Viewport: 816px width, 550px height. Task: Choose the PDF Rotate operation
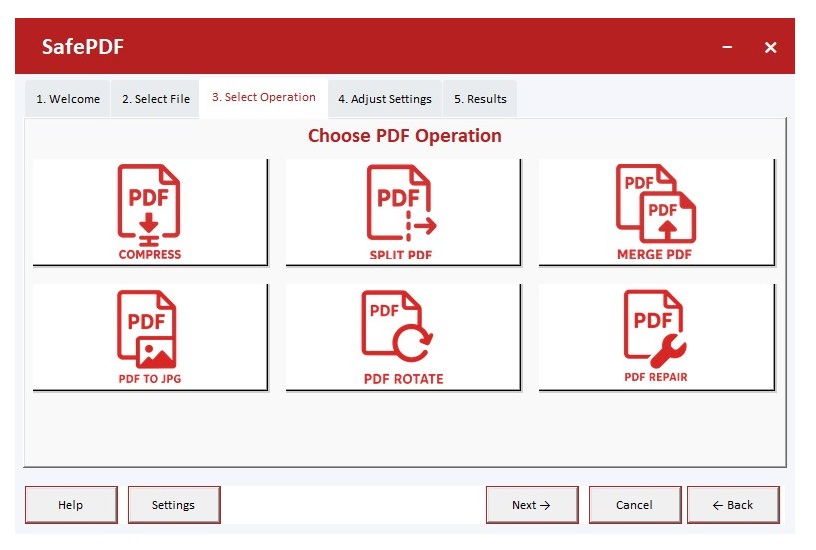coord(403,337)
